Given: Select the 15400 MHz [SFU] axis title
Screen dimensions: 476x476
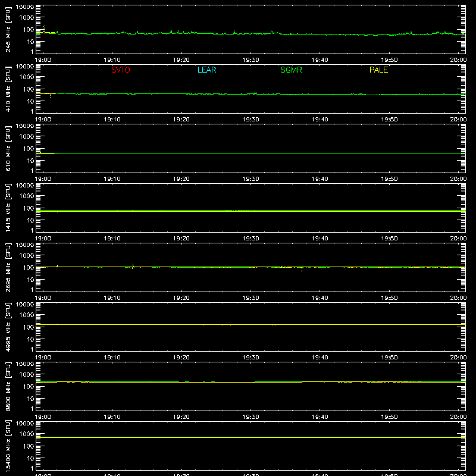Looking at the screenshot, I should [8, 446].
